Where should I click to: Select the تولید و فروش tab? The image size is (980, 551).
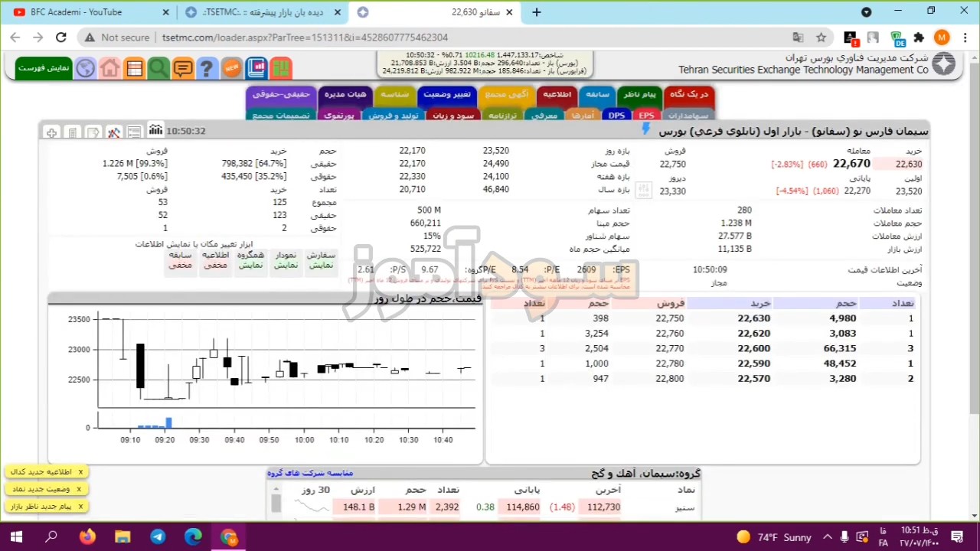click(x=393, y=116)
